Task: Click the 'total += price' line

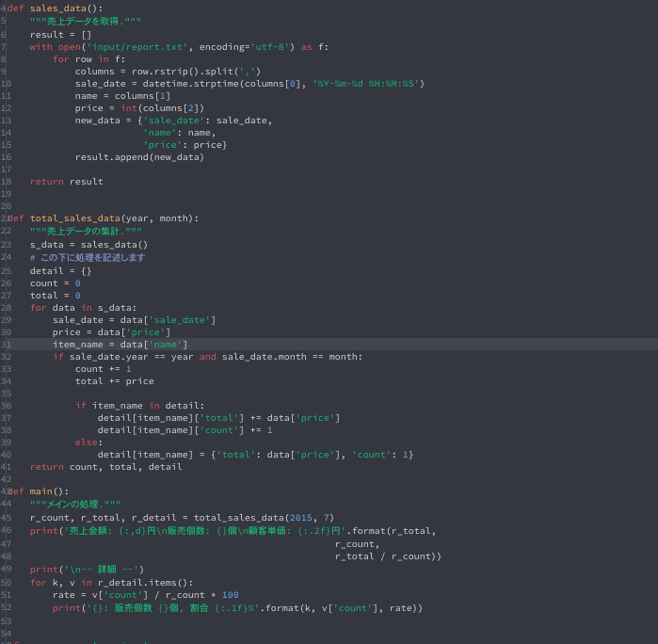Action: pos(115,380)
